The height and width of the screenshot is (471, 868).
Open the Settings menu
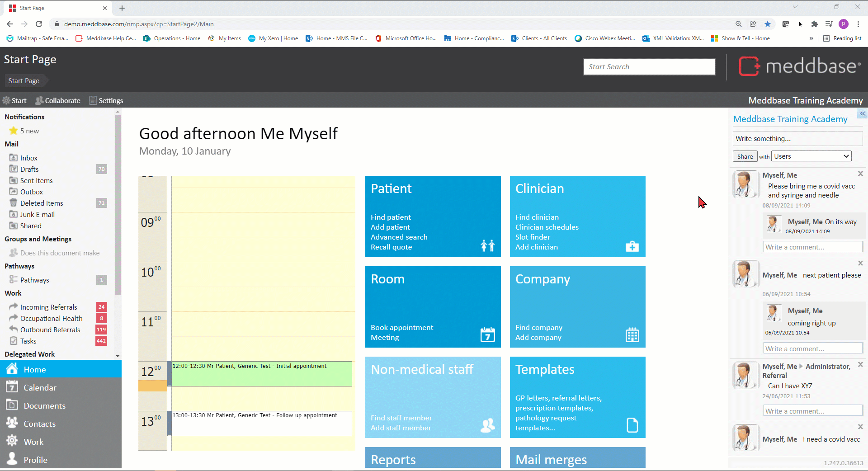point(106,100)
